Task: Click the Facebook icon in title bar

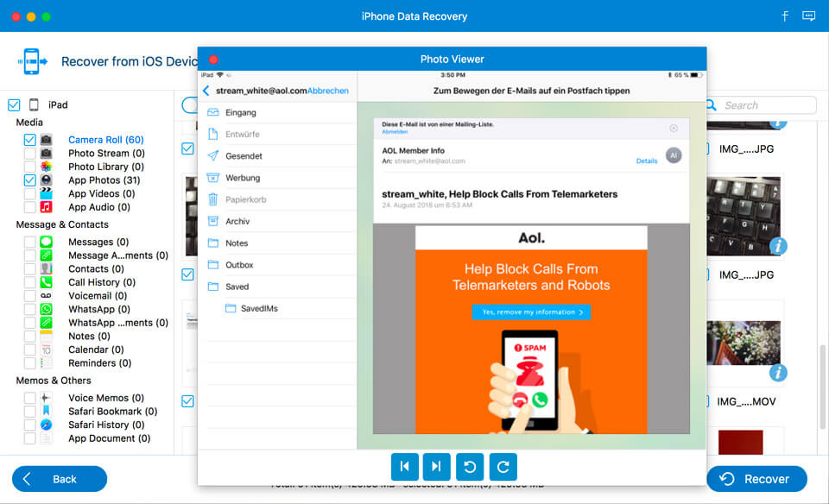Action: [785, 16]
